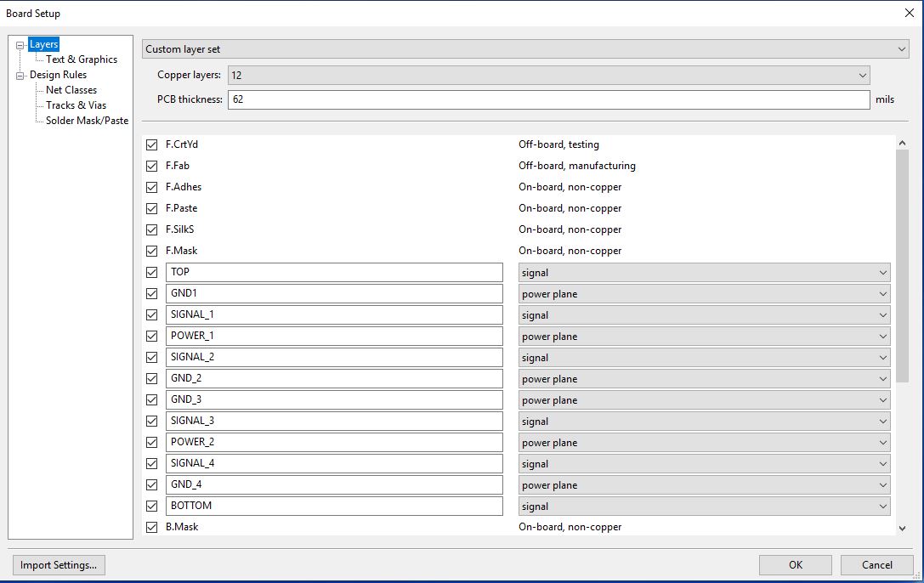Click the Import Settings button
Screen dimensions: 924x583
[x=59, y=564]
